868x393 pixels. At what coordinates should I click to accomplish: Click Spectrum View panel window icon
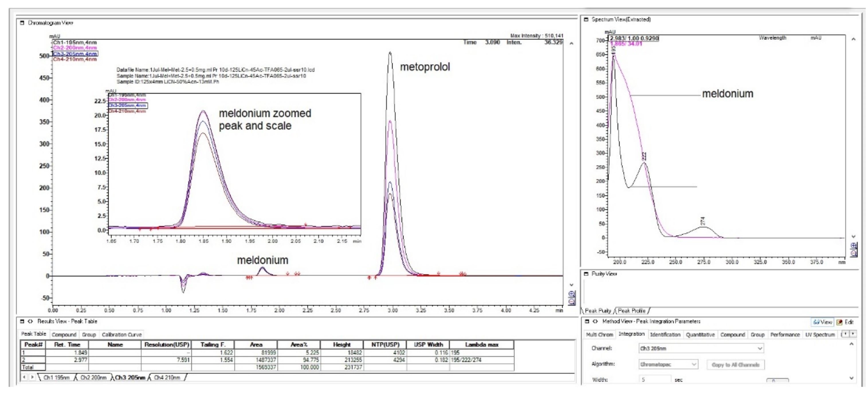pyautogui.click(x=586, y=19)
